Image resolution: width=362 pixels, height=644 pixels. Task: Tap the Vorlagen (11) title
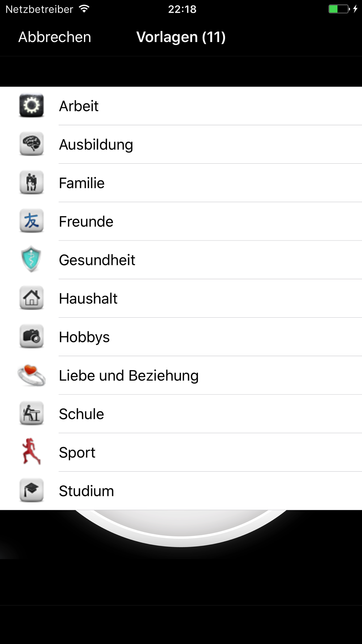pyautogui.click(x=181, y=37)
